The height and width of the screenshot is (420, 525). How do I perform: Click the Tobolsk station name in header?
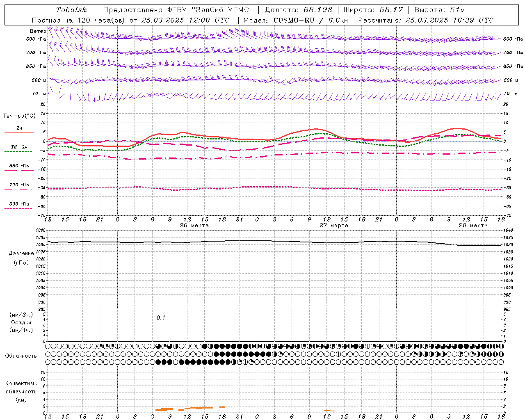72,10
